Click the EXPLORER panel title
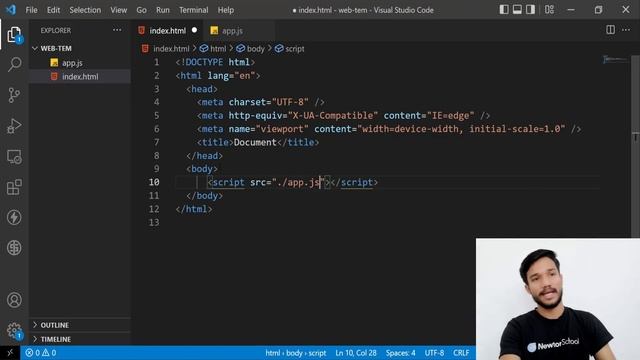 56,30
